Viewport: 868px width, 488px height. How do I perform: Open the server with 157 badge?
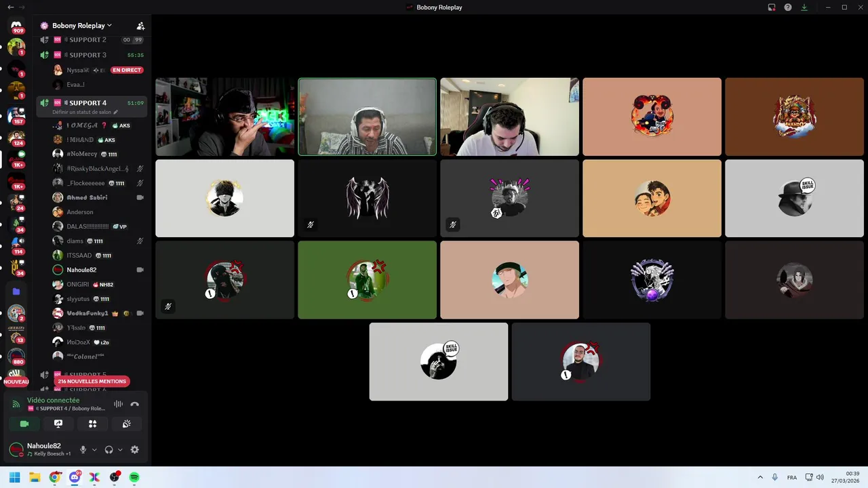16,115
